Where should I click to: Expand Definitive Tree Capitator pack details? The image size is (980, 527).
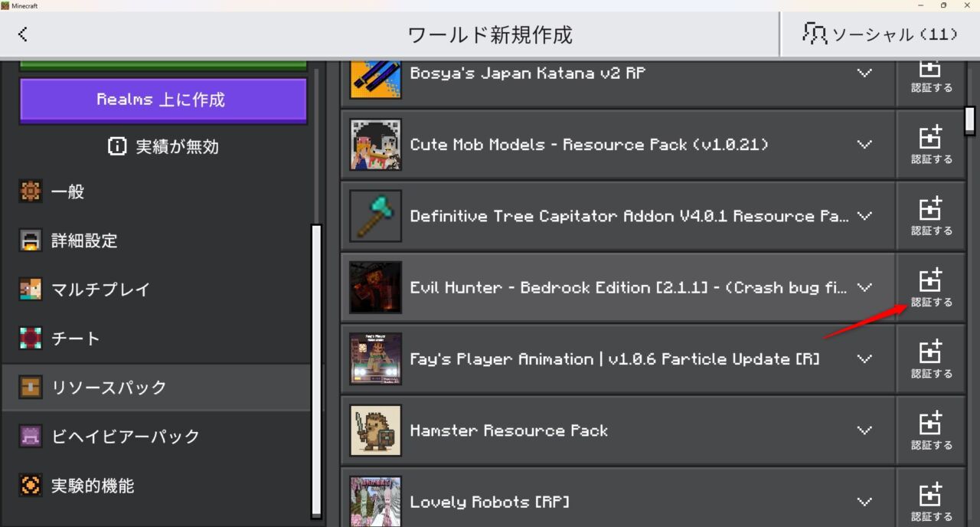click(x=864, y=216)
